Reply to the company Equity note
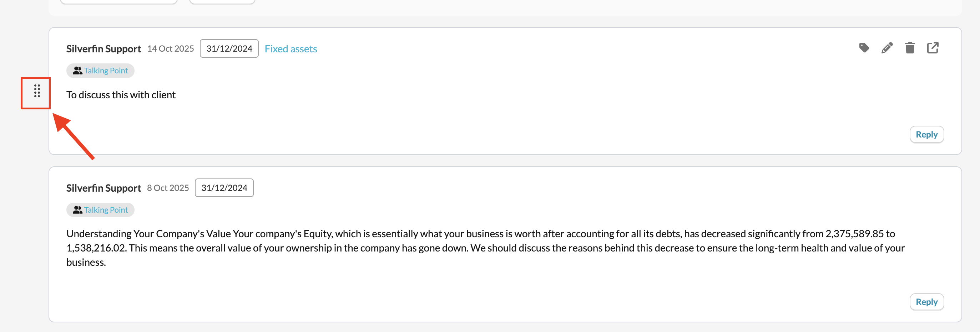The width and height of the screenshot is (980, 332). click(926, 302)
